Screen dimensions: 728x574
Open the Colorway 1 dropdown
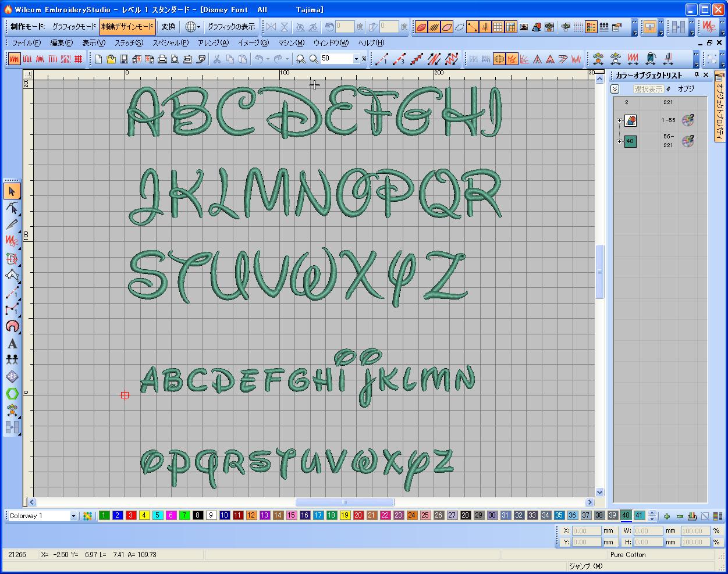click(x=73, y=516)
